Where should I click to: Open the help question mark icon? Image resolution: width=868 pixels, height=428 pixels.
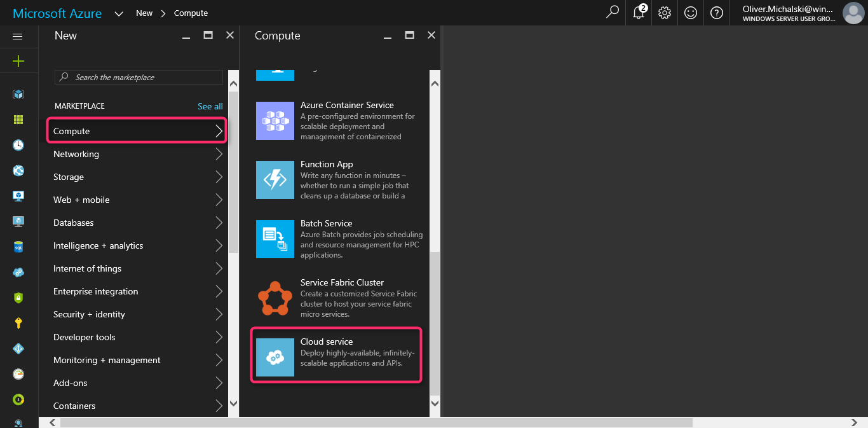coord(717,12)
